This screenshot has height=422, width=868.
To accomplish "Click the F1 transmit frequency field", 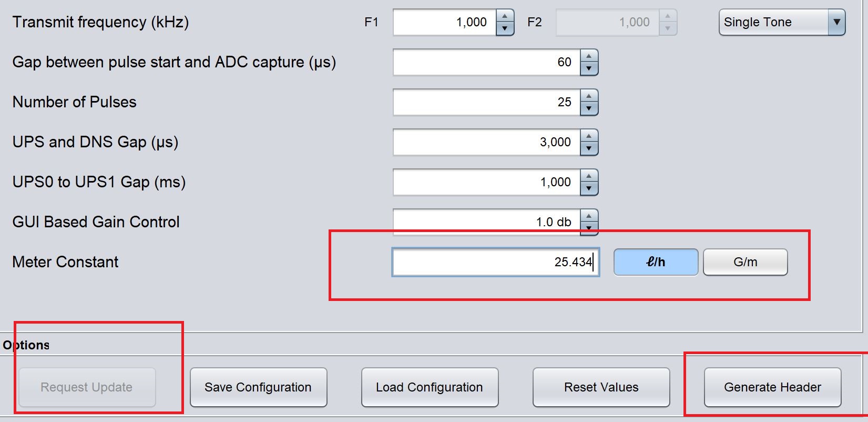I will [444, 22].
